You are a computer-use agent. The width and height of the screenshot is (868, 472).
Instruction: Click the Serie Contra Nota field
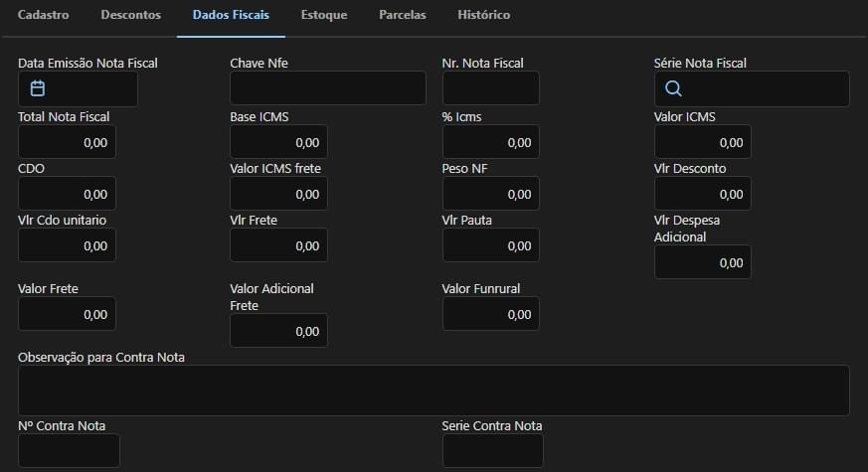pyautogui.click(x=492, y=450)
